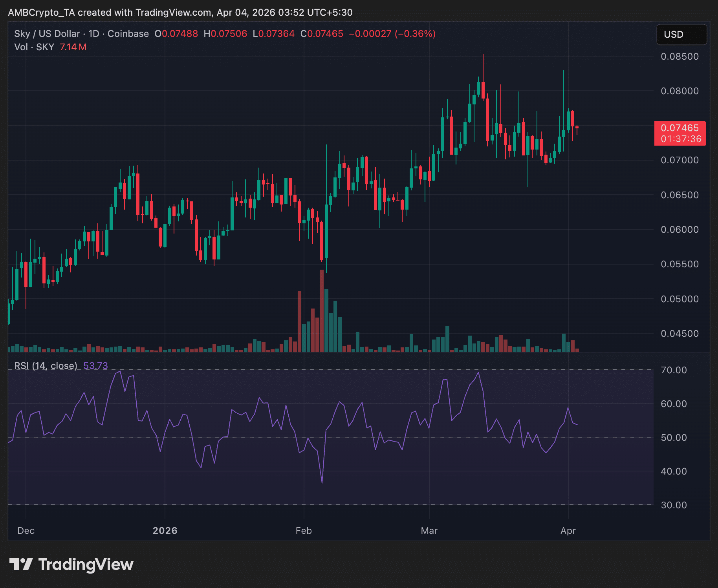718x588 pixels.
Task: Click the RSI value 53.73 readout
Action: coord(95,366)
